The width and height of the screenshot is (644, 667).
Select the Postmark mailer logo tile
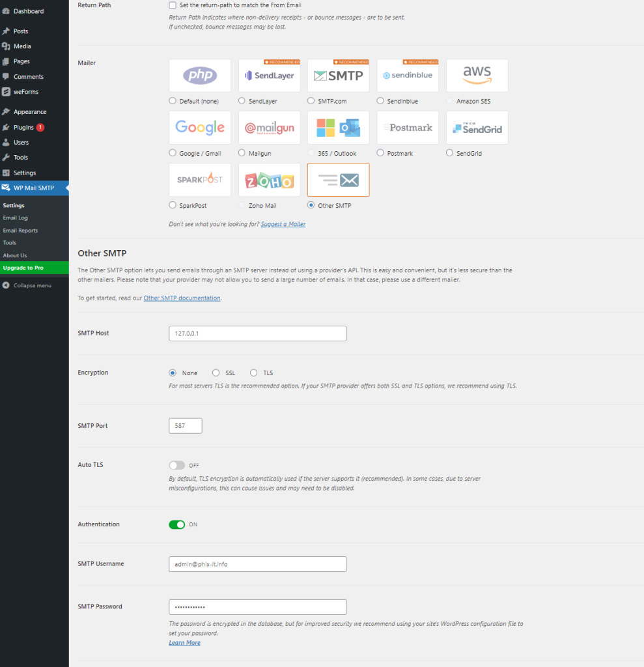(x=407, y=128)
